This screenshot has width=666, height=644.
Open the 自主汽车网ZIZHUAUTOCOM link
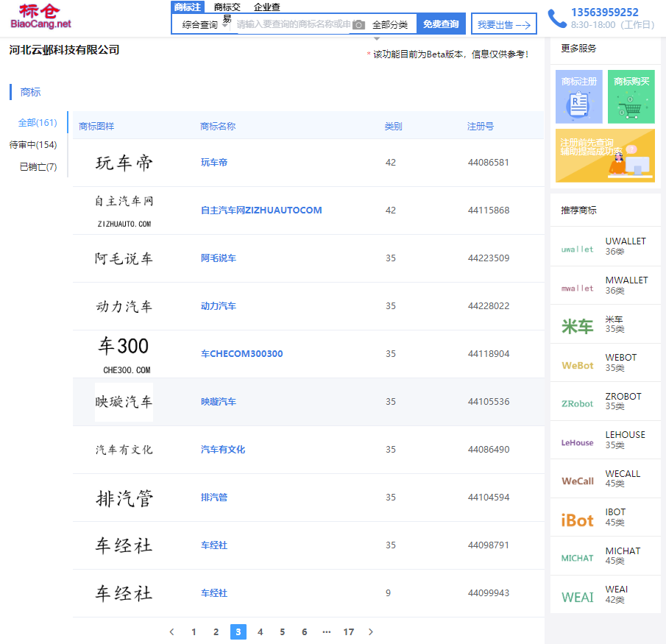click(x=261, y=210)
